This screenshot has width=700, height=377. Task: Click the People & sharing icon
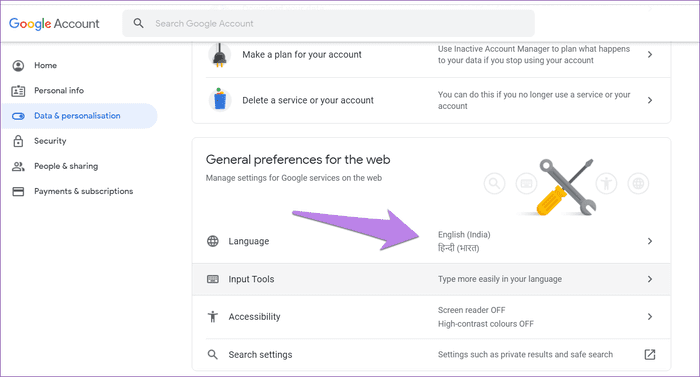click(x=18, y=166)
